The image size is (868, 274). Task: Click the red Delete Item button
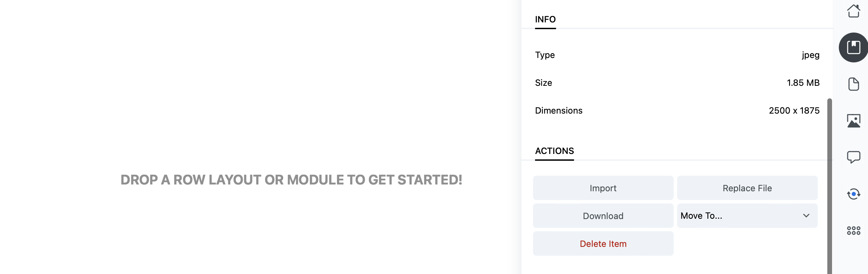tap(603, 243)
